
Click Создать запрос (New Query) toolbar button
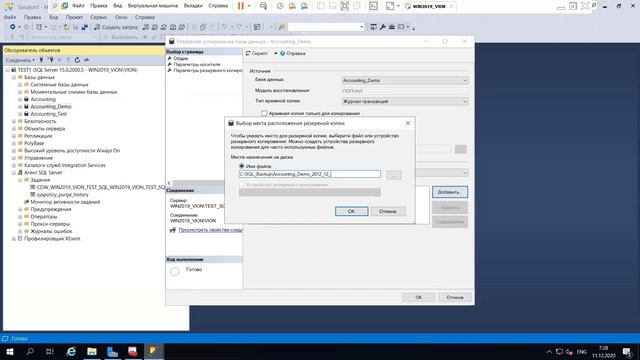coord(116,27)
